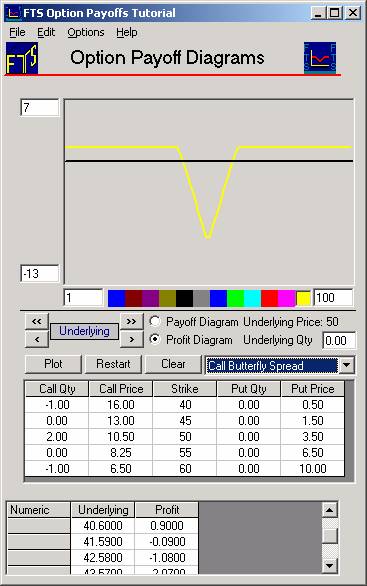367x586 pixels.
Task: Open the Call Butterfly Spread dropdown
Action: [346, 365]
